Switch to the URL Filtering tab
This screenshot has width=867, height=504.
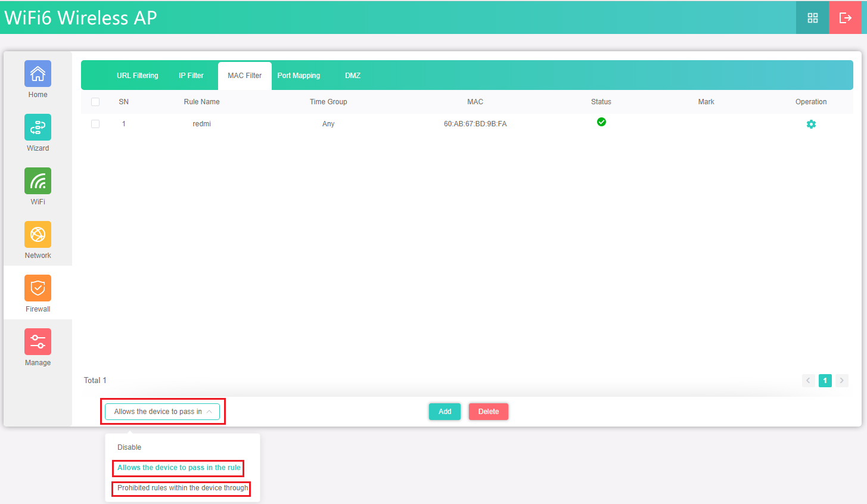coord(138,76)
